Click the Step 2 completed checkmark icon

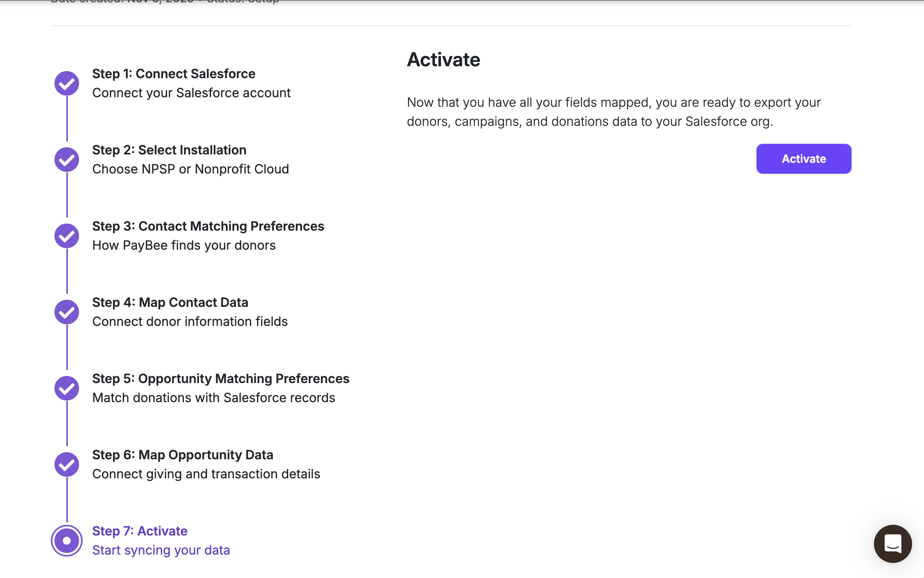[x=67, y=160]
